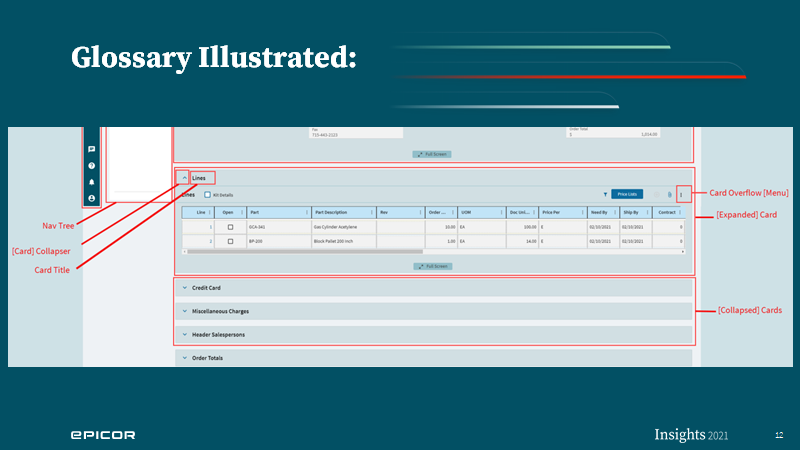Open the Price Per column options menu
This screenshot has height=450, width=800.
583,212
